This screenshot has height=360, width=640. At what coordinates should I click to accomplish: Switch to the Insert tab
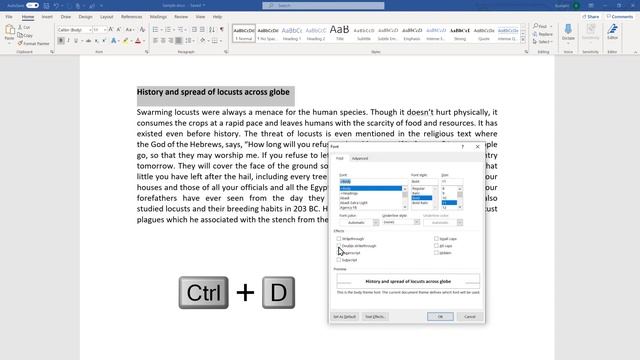pyautogui.click(x=47, y=17)
